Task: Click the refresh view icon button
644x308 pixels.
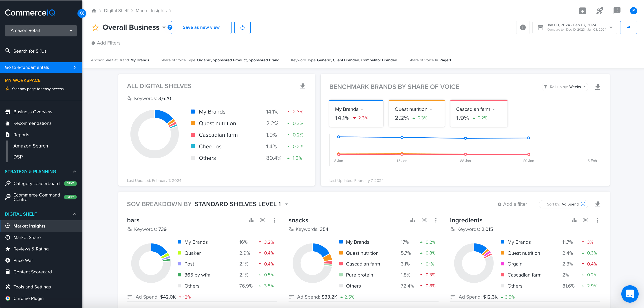Action: pos(242,27)
